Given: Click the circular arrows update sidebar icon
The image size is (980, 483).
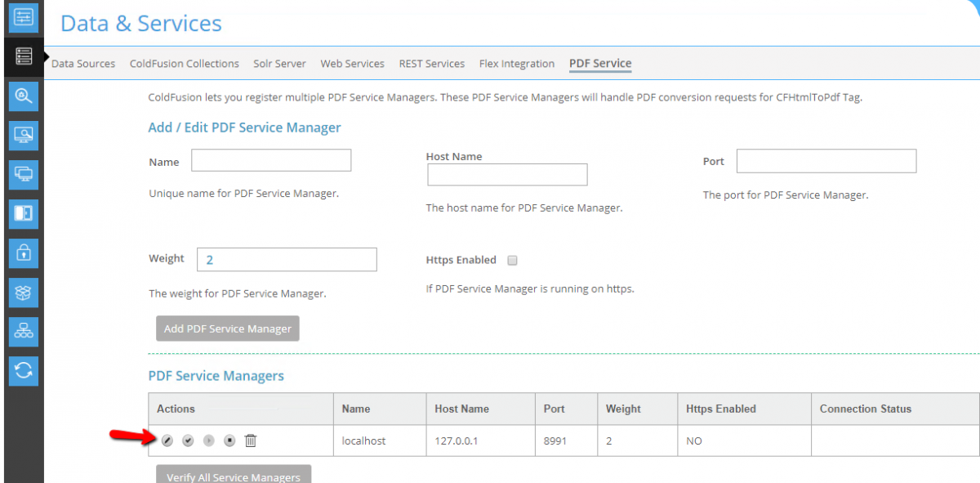Looking at the screenshot, I should click(24, 371).
